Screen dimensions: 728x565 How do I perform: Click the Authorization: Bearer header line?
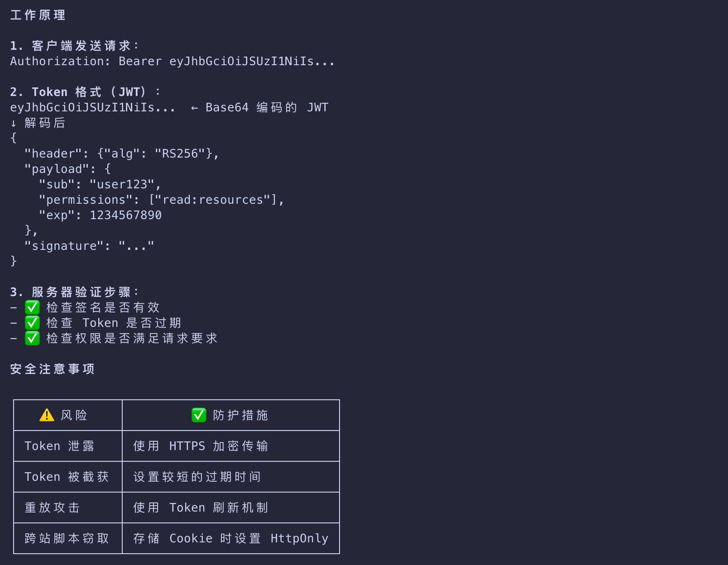(x=172, y=62)
